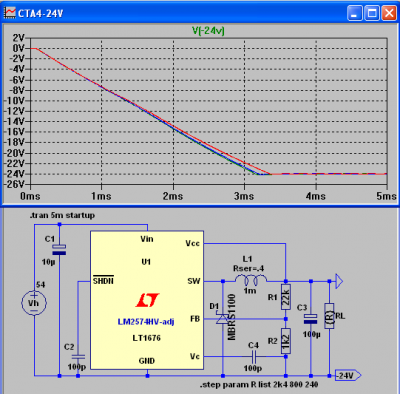The height and width of the screenshot is (394, 400).
Task: Select the D1 diode symbol
Action: point(223,319)
